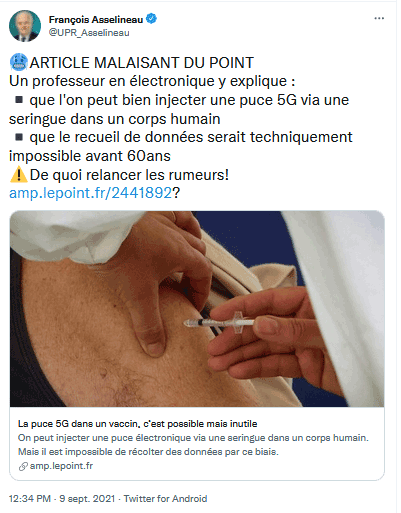The height and width of the screenshot is (513, 401).
Task: Follow the amp.lepoint.fr/2441892 link
Action: [x=90, y=193]
